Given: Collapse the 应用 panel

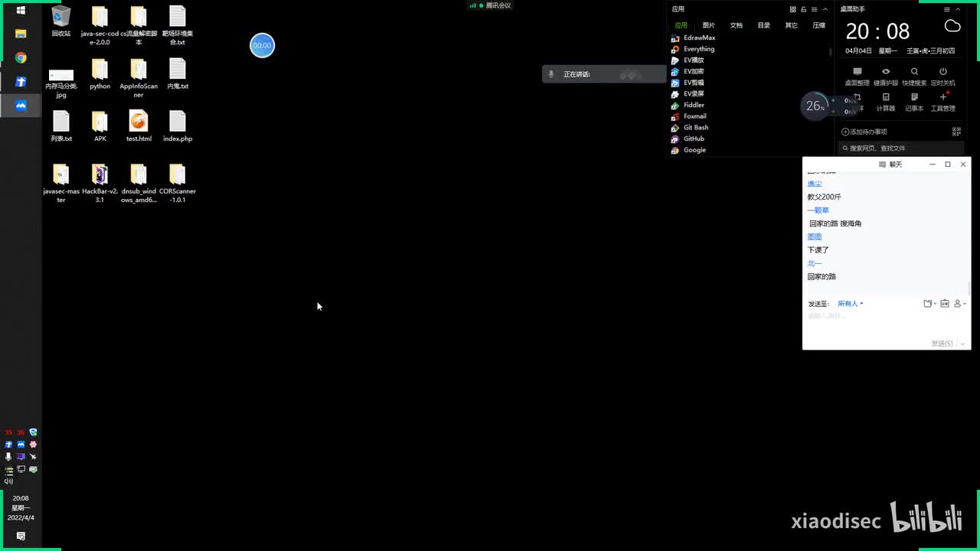Looking at the screenshot, I should click(x=825, y=9).
